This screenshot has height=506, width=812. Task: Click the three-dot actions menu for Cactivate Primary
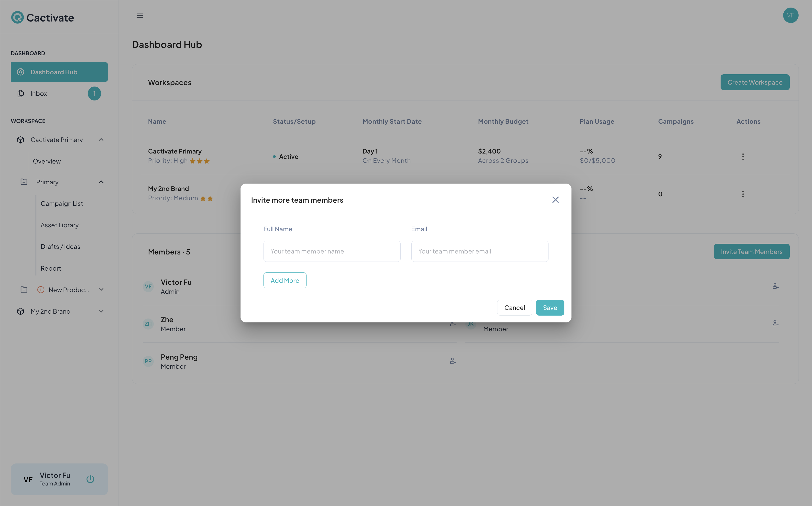(743, 156)
